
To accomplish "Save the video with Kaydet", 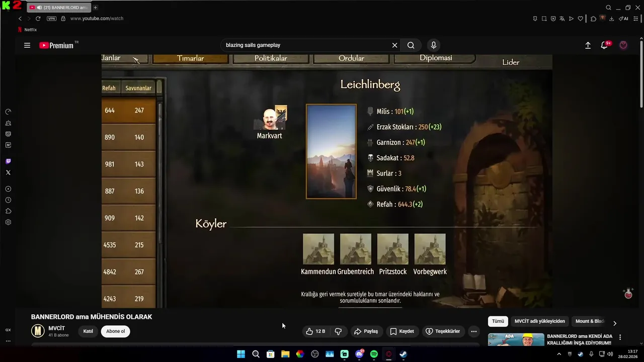I will (402, 331).
